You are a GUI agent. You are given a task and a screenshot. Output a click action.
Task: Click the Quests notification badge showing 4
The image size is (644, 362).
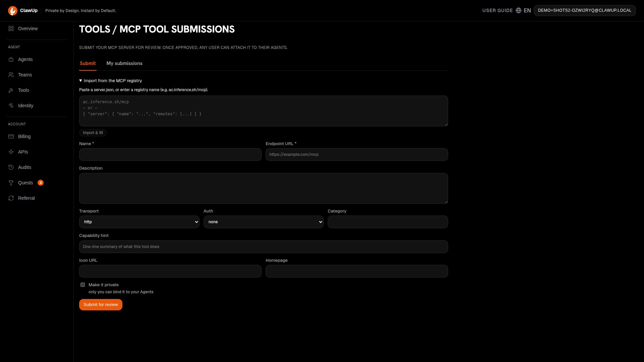tap(41, 183)
